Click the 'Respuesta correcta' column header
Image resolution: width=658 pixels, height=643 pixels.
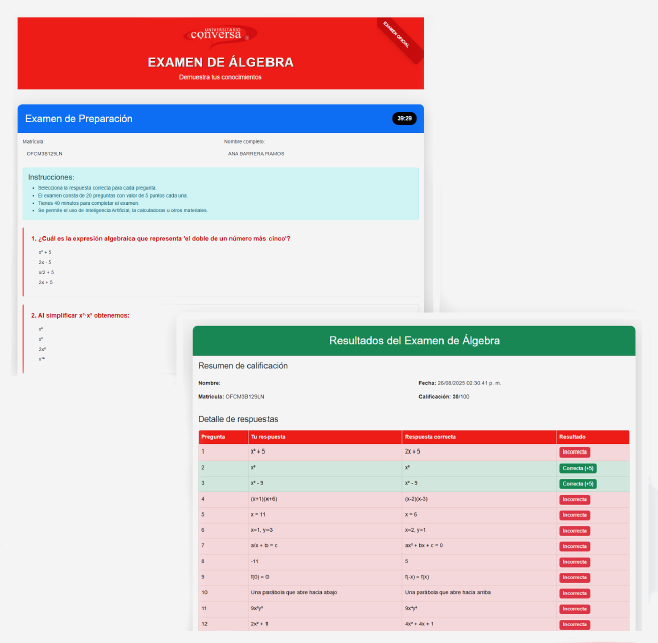[430, 437]
